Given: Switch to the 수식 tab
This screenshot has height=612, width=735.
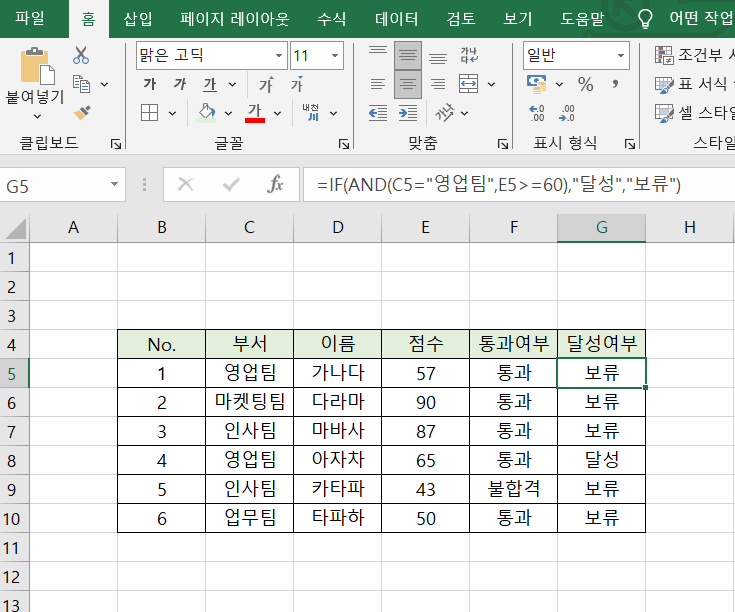Looking at the screenshot, I should pos(331,19).
